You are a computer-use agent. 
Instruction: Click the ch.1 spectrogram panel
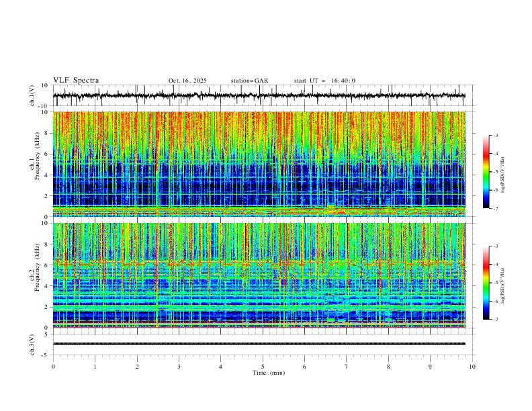259,164
